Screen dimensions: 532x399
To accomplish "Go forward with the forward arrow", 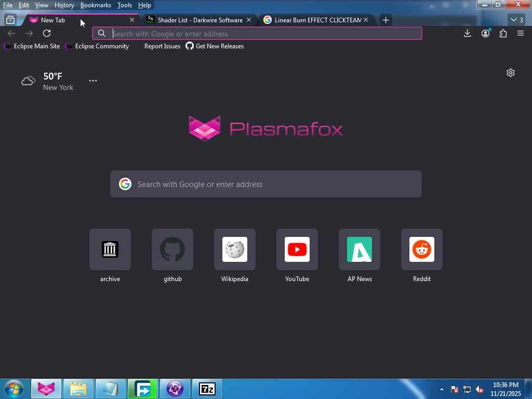I will pyautogui.click(x=29, y=33).
